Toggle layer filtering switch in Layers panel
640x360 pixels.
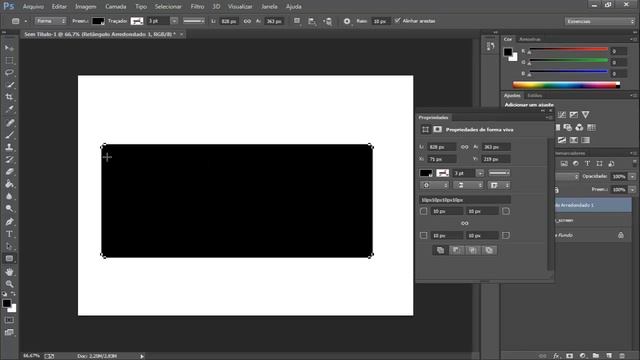(634, 163)
